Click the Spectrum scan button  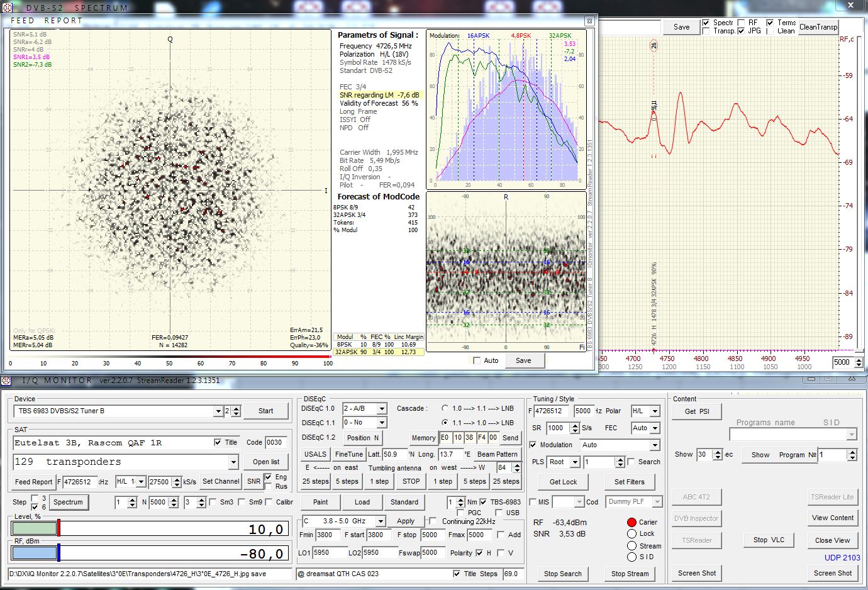click(68, 502)
